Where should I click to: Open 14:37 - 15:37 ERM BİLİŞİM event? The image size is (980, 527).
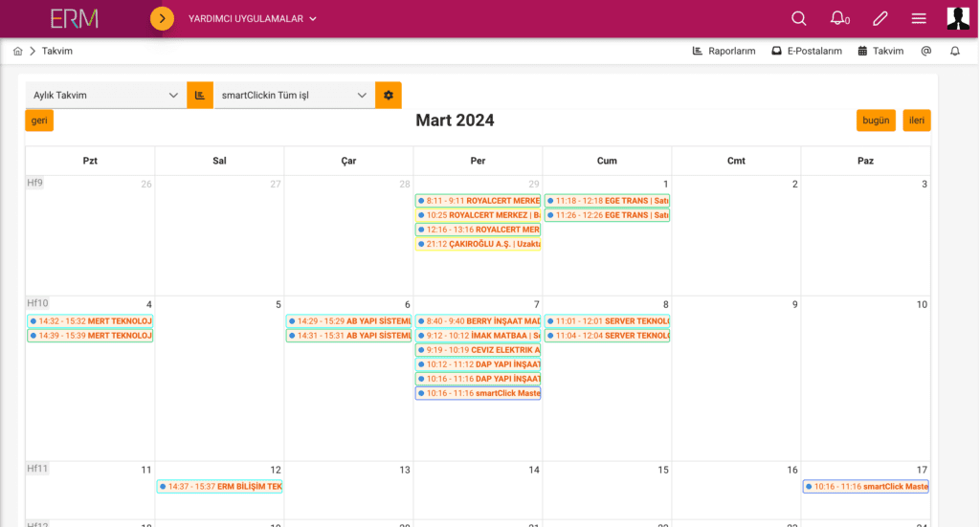click(219, 487)
